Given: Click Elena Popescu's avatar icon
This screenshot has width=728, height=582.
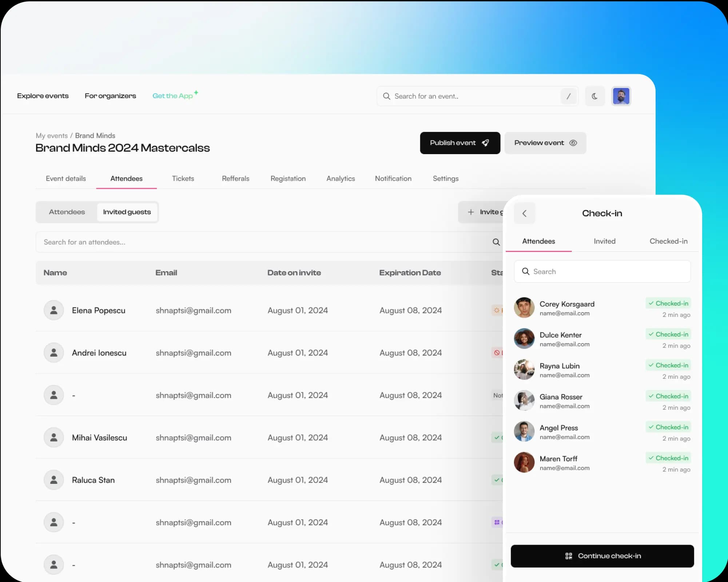Looking at the screenshot, I should coord(54,310).
